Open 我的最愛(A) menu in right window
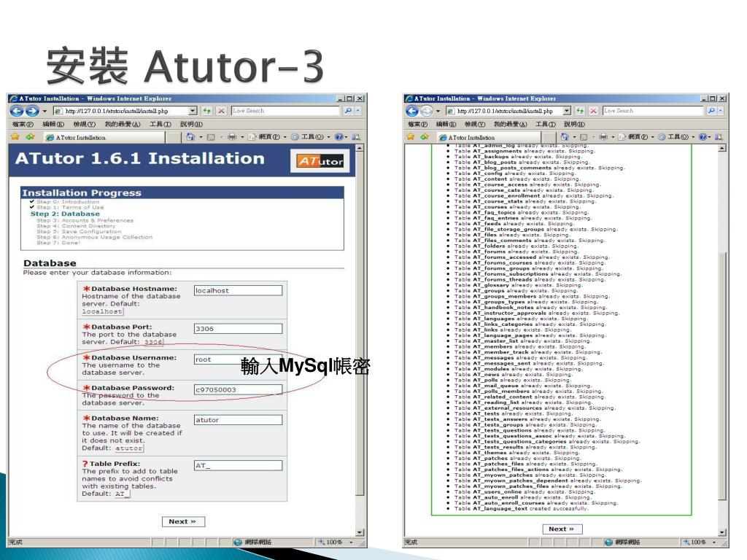747x560 pixels. pyautogui.click(x=510, y=124)
